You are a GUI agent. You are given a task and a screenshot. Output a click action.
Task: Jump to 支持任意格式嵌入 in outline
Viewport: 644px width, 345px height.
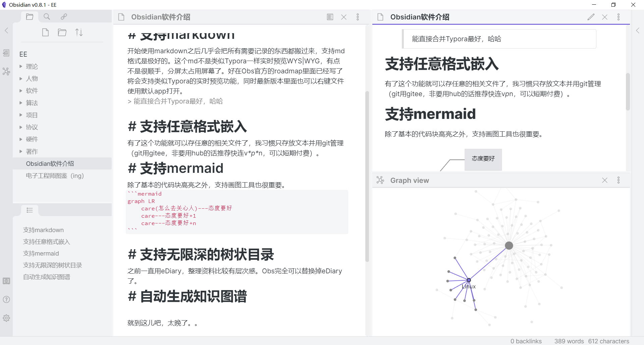point(47,241)
